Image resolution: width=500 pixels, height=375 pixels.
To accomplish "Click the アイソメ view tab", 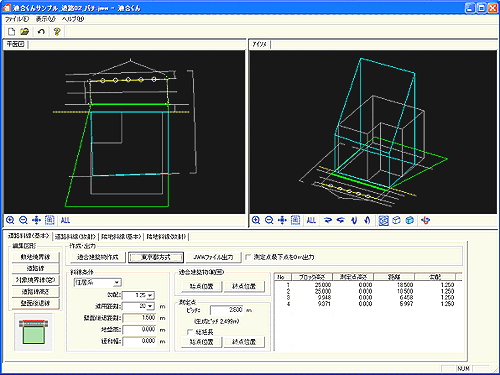I will coord(259,44).
